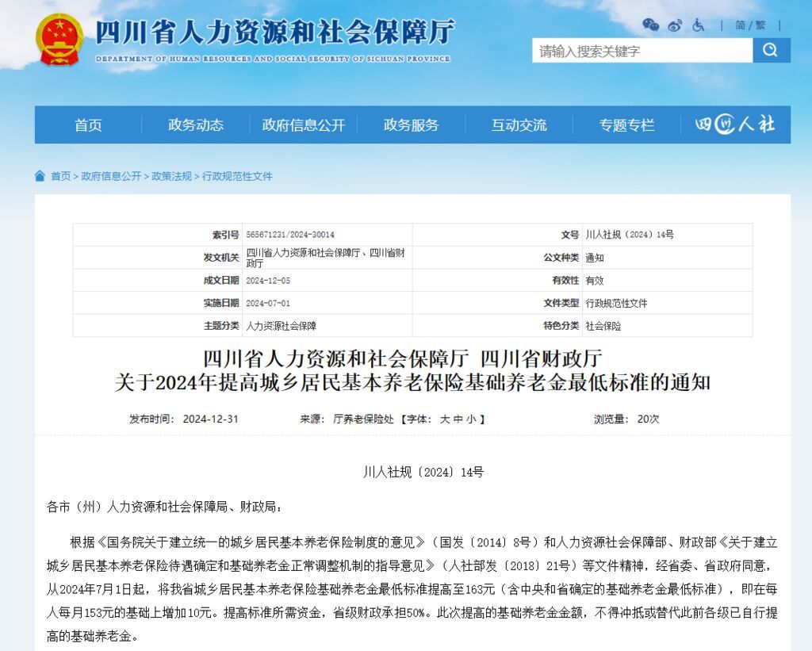This screenshot has height=651, width=812.
Task: Click 政策法规 breadcrumb link
Action: point(171,176)
